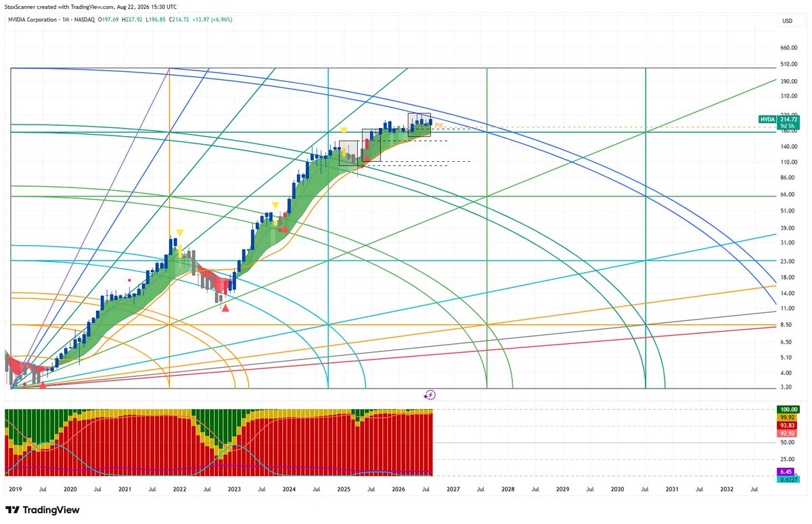Click the 66.00 price axis label

788,194
